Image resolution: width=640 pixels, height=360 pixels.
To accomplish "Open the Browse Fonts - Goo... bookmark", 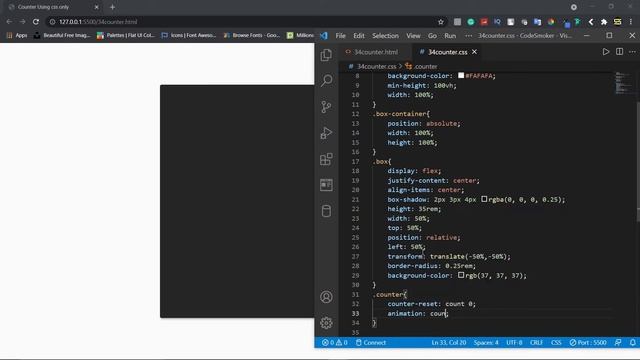I will [251, 36].
